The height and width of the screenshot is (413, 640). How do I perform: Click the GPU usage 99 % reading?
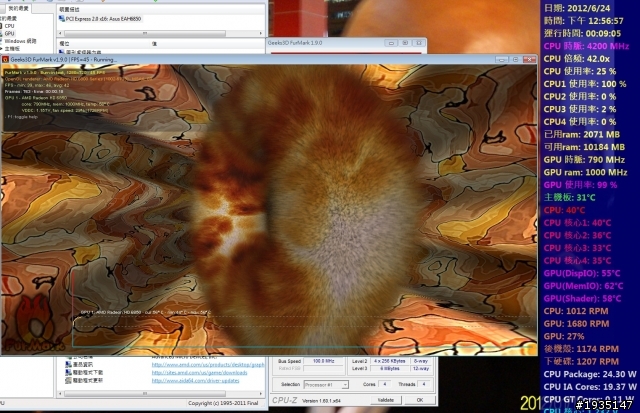pos(580,185)
